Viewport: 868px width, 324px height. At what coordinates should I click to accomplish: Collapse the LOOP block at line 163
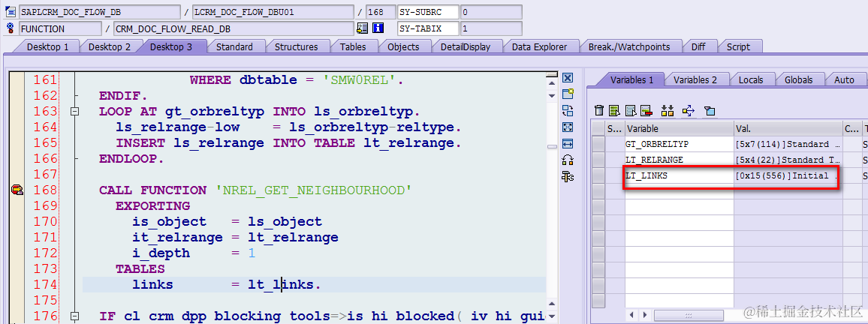pos(75,112)
